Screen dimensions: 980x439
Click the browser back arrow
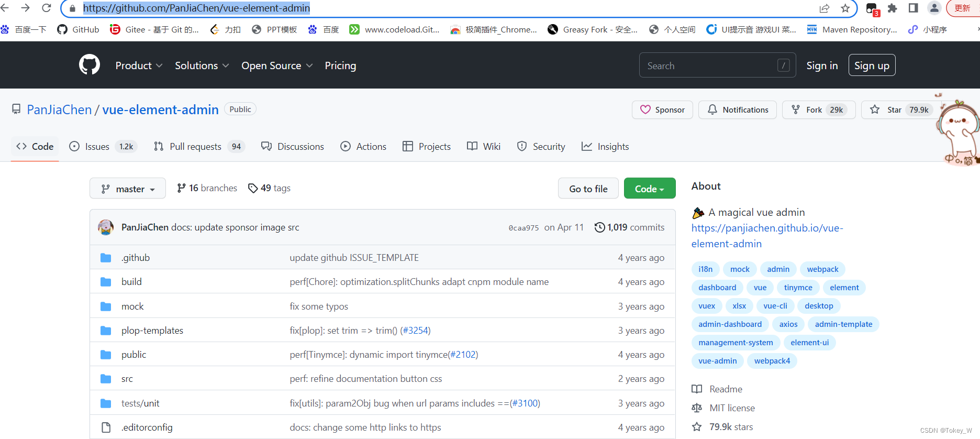(5, 8)
